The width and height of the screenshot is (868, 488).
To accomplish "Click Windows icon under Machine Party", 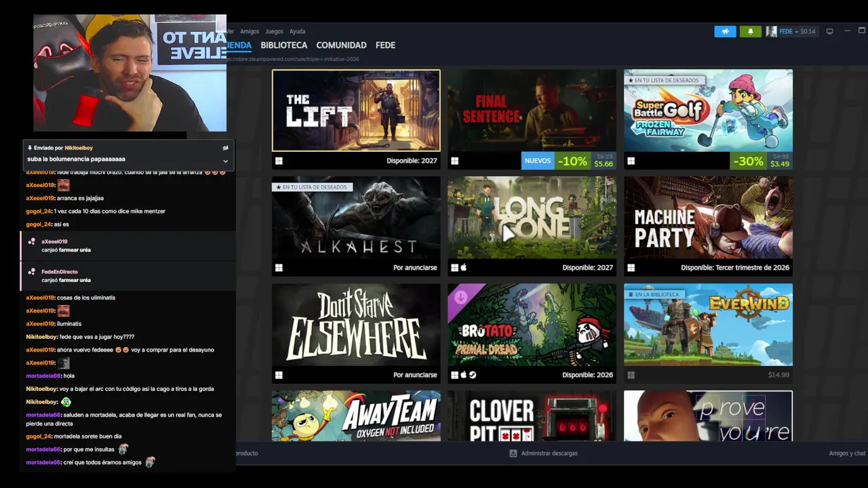I will pyautogui.click(x=631, y=268).
